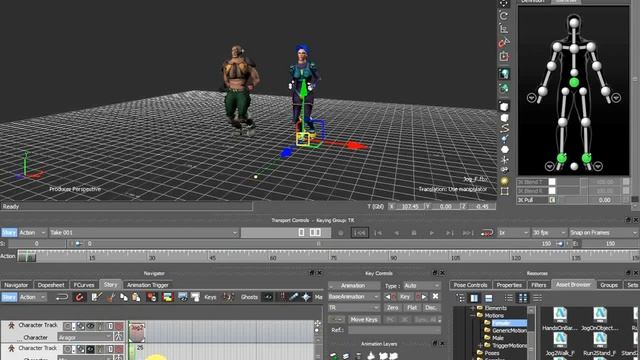Open the Take 001 dropdown
Image resolution: width=640 pixels, height=360 pixels.
click(144, 233)
